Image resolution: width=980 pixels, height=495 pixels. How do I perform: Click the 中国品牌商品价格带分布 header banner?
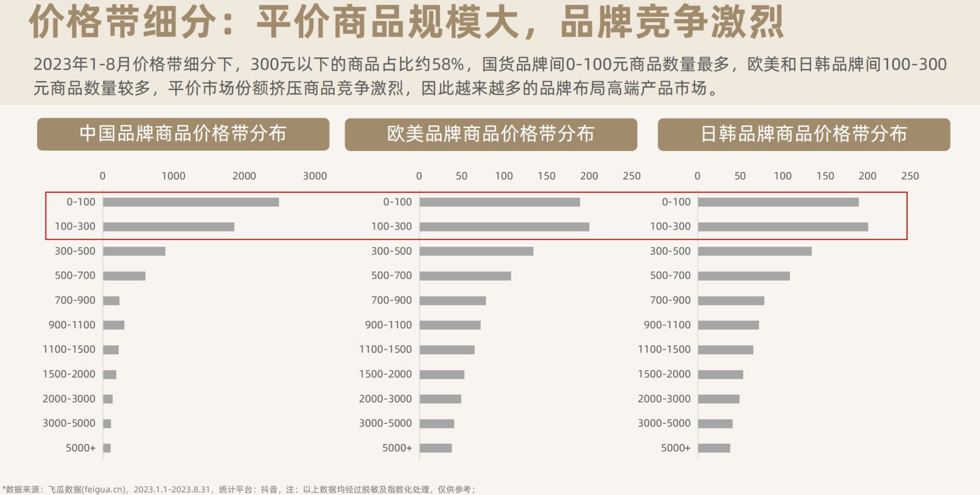[183, 134]
